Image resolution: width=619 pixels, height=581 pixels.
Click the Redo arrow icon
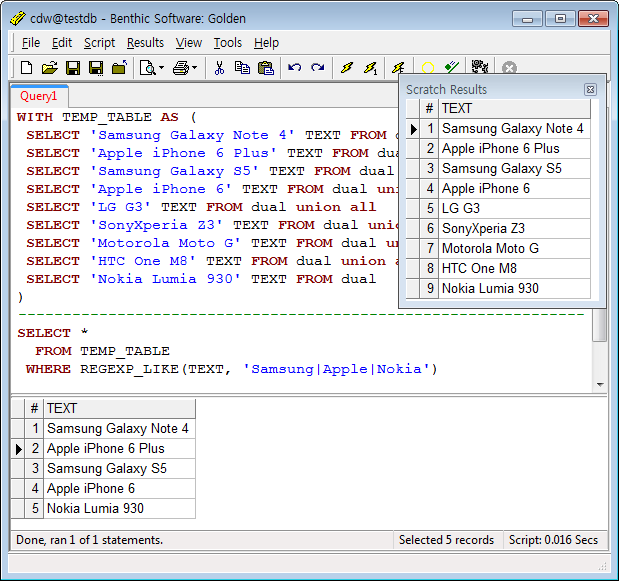coord(318,68)
